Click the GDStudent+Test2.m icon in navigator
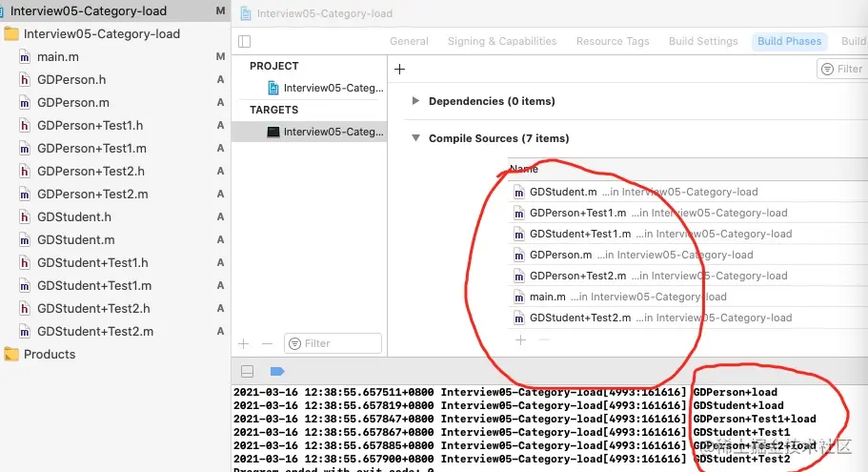Screen dimensions: 868x472 click(25, 331)
